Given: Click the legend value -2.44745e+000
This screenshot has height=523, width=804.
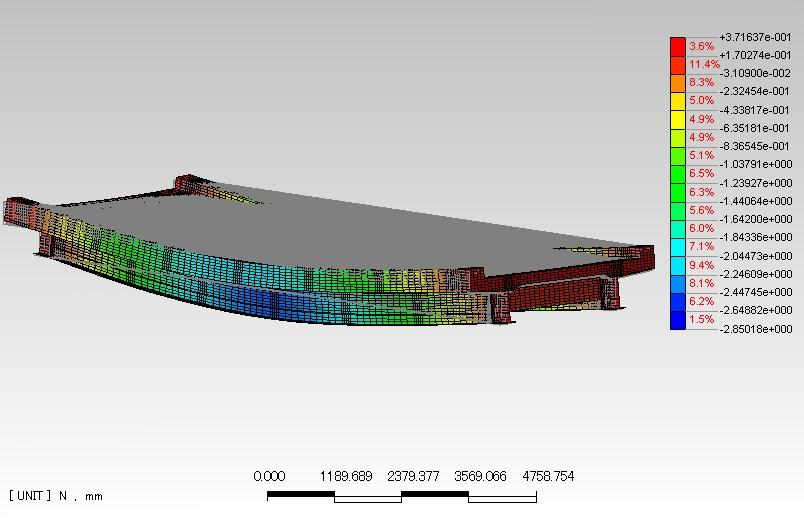Looking at the screenshot, I should (756, 292).
